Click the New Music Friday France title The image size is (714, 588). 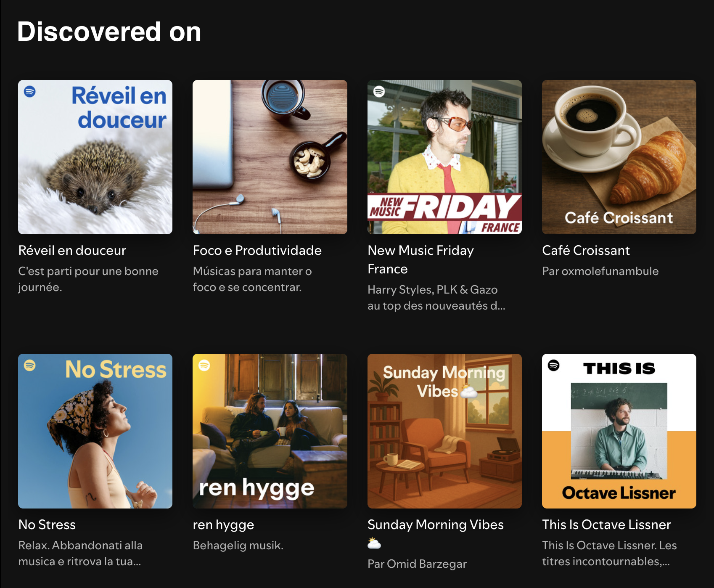[x=420, y=260]
